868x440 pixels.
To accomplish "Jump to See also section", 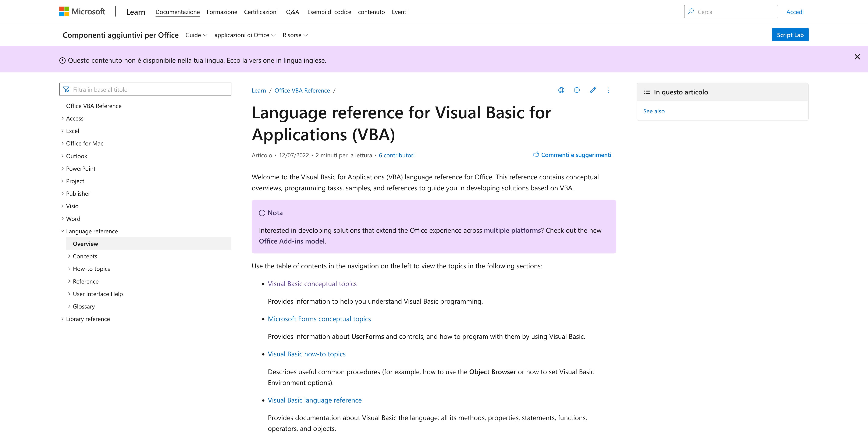I will click(654, 111).
